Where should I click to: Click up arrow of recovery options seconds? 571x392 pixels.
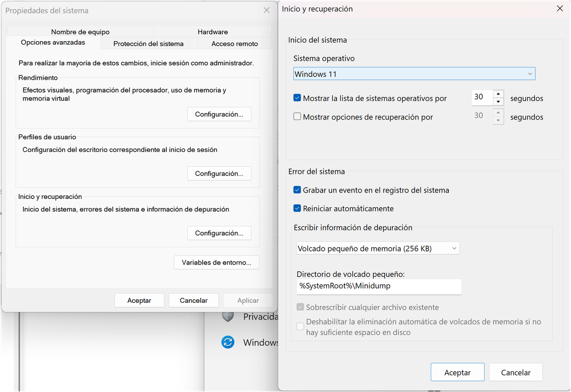[x=498, y=112]
